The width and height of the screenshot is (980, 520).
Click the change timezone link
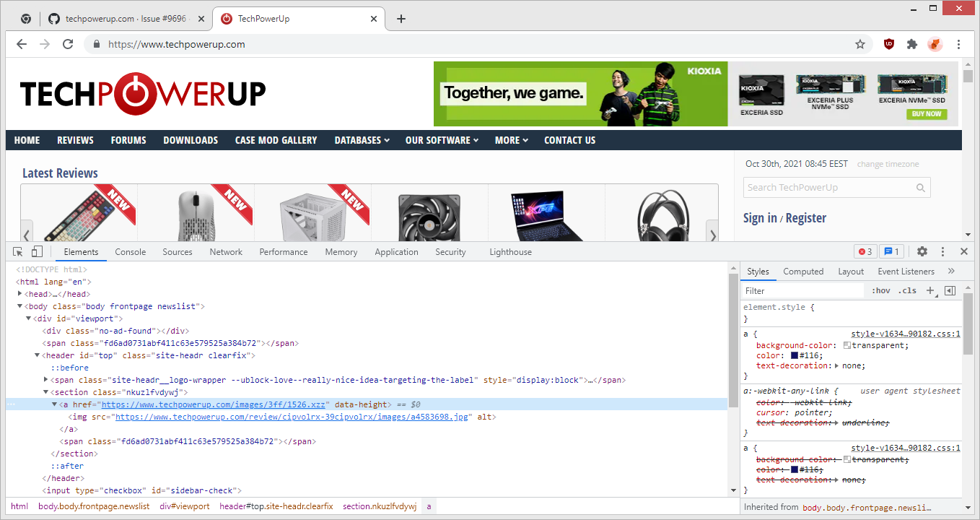pos(888,164)
